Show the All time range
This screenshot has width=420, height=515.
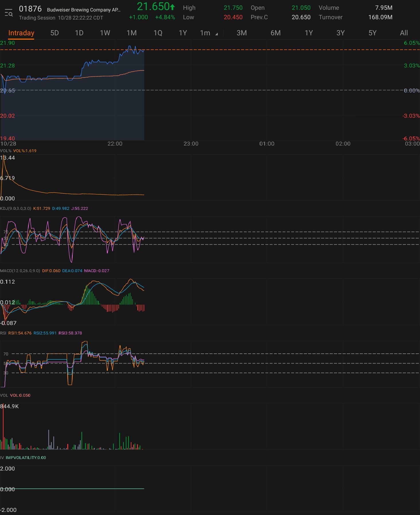click(x=404, y=33)
